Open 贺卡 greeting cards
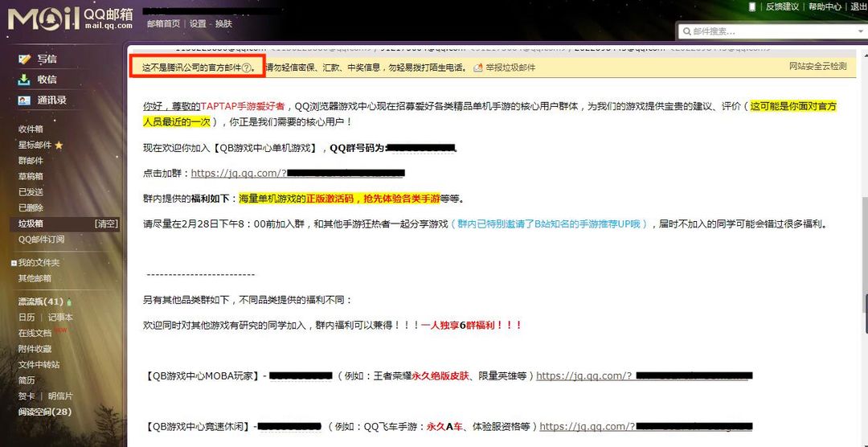This screenshot has height=447, width=868. [x=26, y=396]
